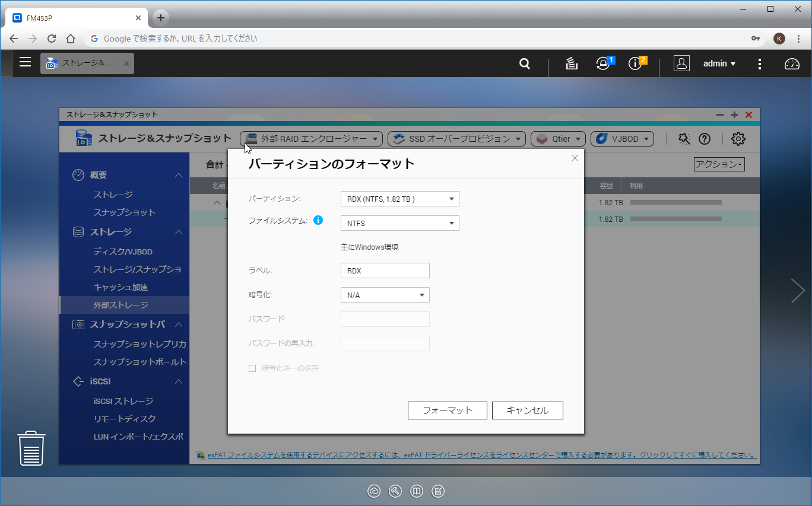Open the partition dropdown showing RDX
Screen dimensions: 812x506
tap(399, 199)
